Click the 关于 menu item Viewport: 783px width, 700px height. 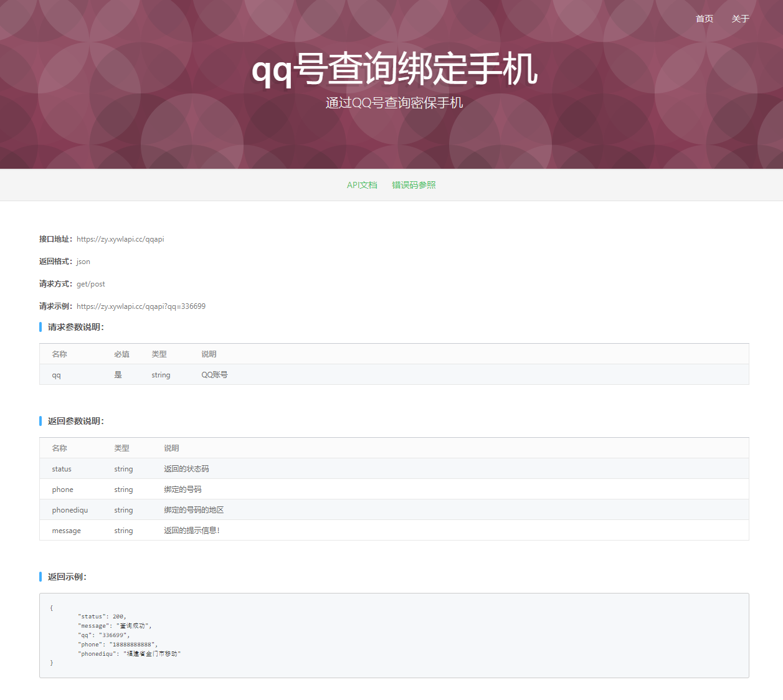740,19
